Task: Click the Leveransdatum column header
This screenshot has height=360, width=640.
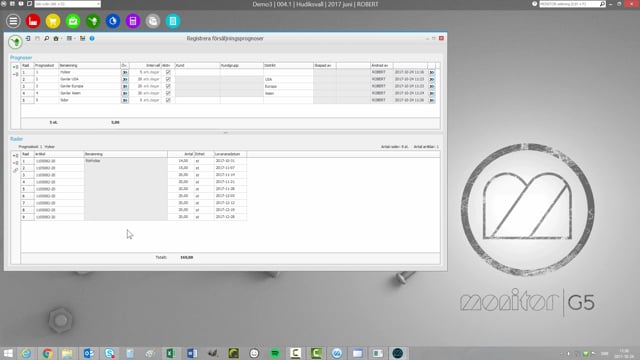Action: [230, 154]
